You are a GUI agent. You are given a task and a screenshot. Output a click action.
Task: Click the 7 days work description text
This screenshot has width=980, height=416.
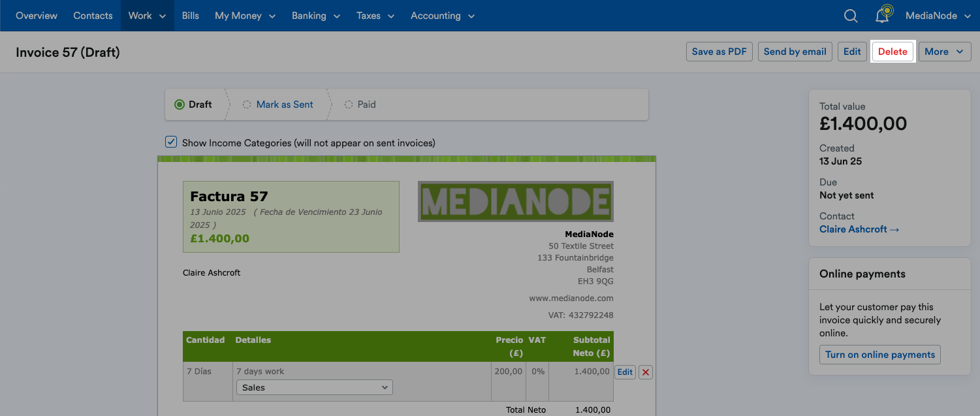[x=261, y=372]
